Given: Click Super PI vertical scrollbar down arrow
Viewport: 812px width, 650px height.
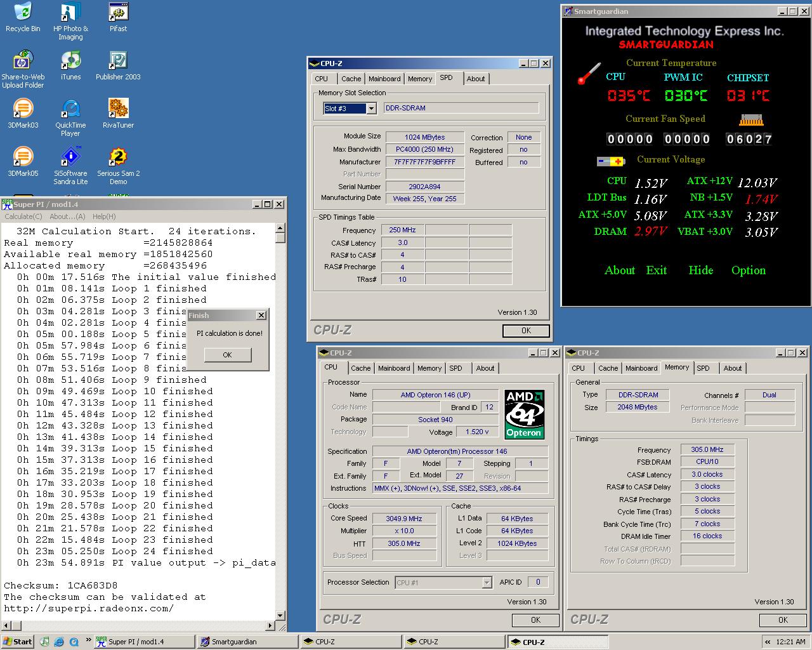Looking at the screenshot, I should click(280, 615).
